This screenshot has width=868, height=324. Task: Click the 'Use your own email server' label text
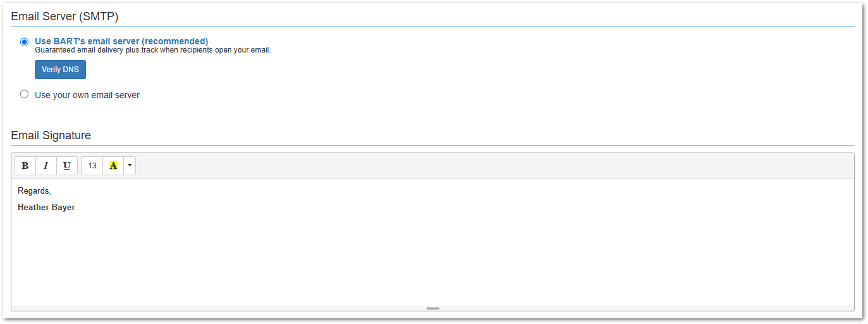click(87, 95)
